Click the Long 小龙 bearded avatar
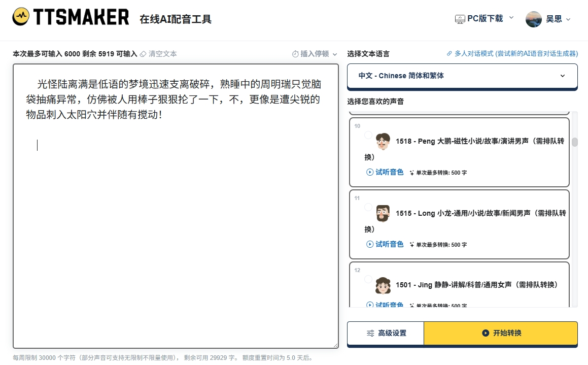This screenshot has width=588, height=365. pos(383,213)
